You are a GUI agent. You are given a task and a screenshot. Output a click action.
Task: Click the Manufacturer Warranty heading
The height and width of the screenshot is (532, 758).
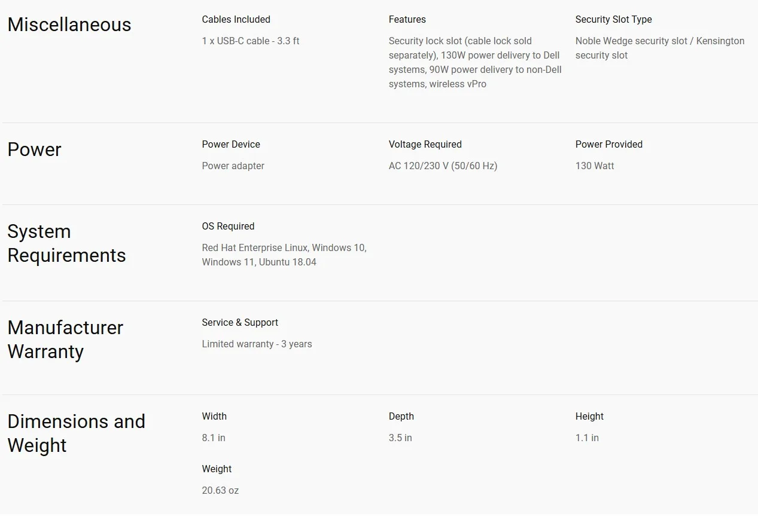[65, 340]
